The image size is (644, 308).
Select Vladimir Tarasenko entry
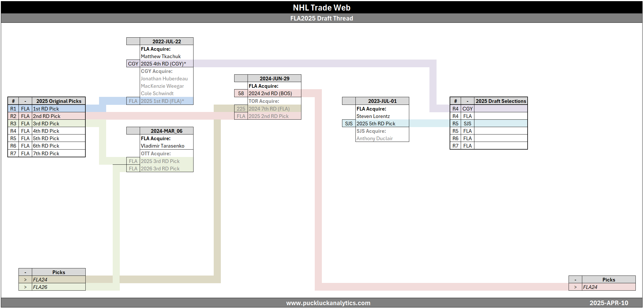pyautogui.click(x=162, y=146)
